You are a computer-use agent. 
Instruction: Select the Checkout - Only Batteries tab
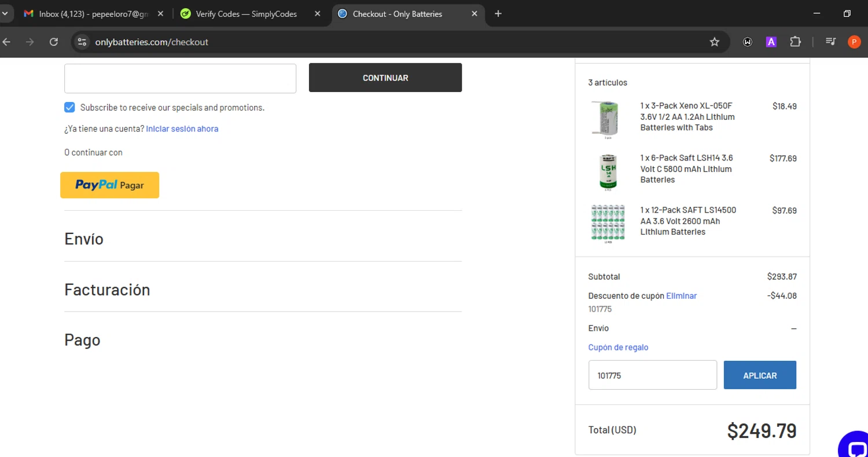(408, 13)
